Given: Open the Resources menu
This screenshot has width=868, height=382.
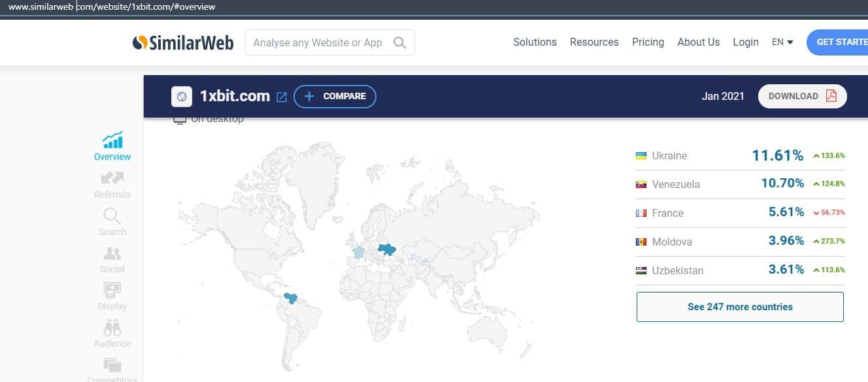Looking at the screenshot, I should [x=594, y=42].
